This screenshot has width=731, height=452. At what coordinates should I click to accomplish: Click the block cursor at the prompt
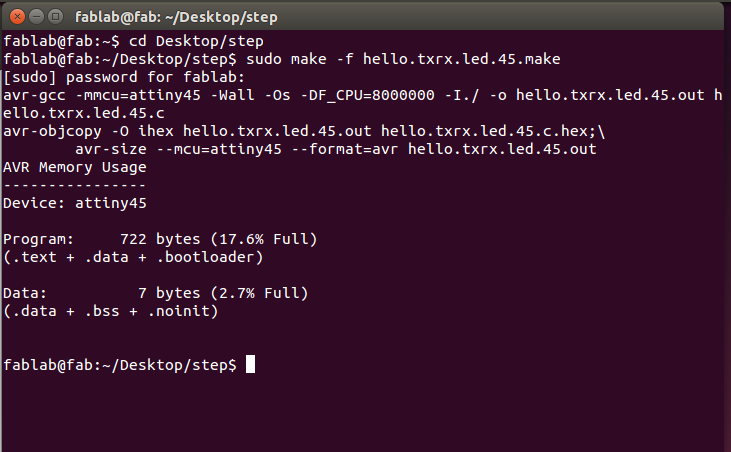(250, 364)
